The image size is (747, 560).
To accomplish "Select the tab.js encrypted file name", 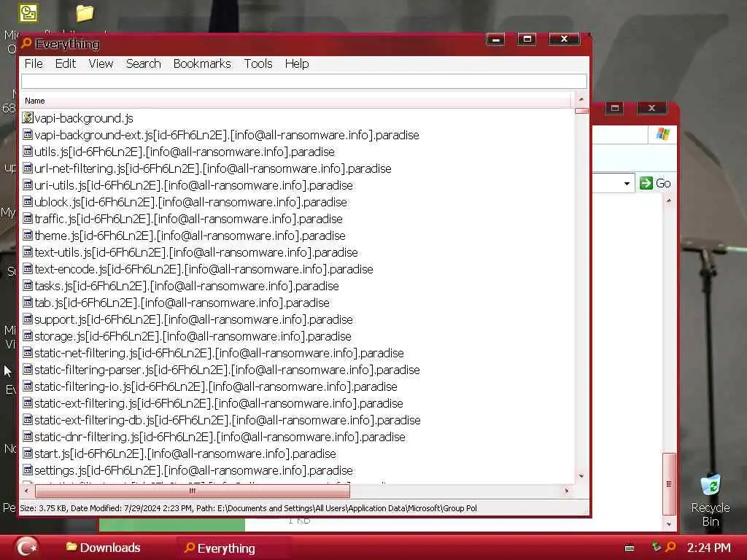I will [182, 303].
